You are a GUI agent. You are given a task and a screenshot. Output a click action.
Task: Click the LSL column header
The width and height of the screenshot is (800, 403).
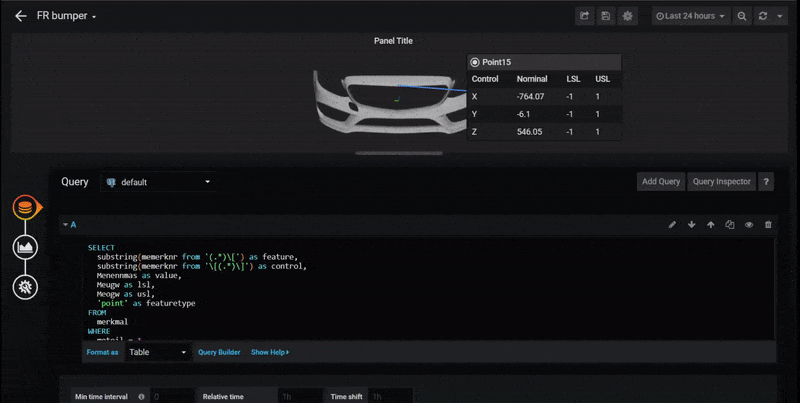click(x=573, y=79)
